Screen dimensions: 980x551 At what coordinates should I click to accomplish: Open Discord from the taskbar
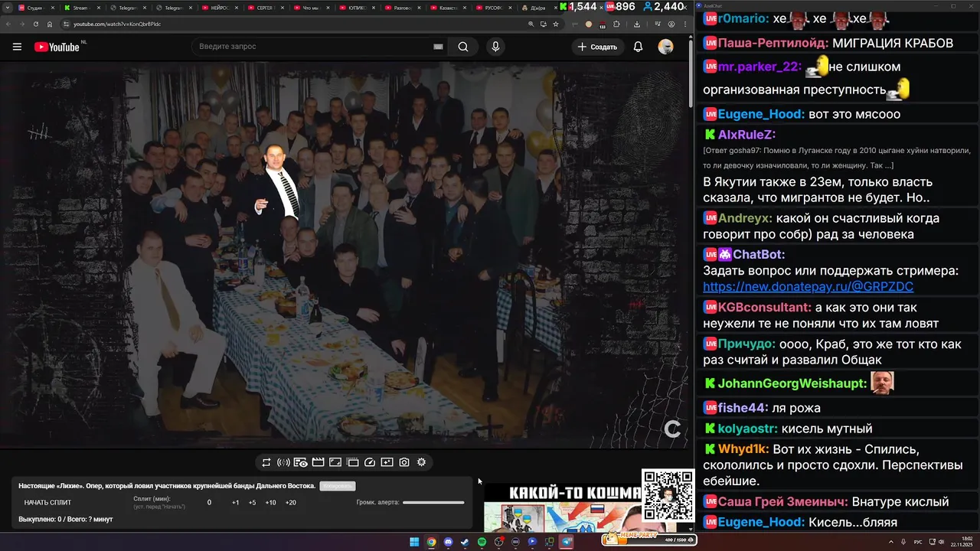click(x=448, y=542)
